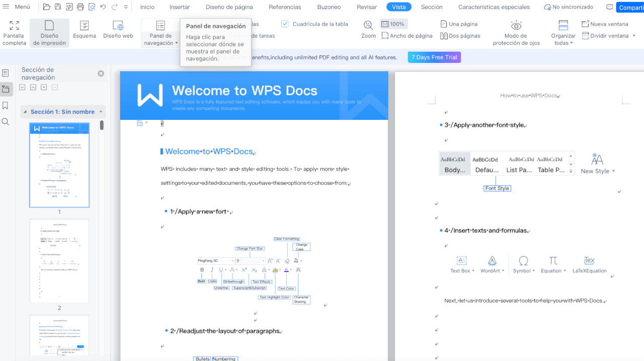Open Características especiales tab
Image resolution: width=644 pixels, height=361 pixels.
tap(494, 7)
